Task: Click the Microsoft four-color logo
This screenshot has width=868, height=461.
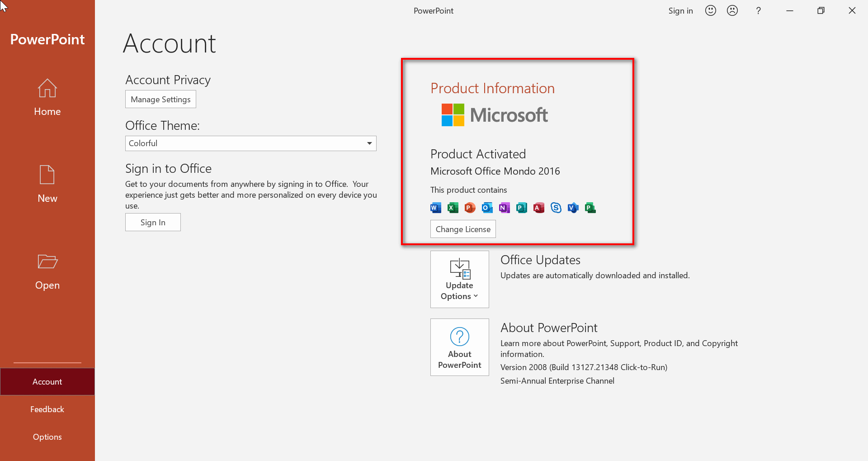Action: pyautogui.click(x=453, y=115)
